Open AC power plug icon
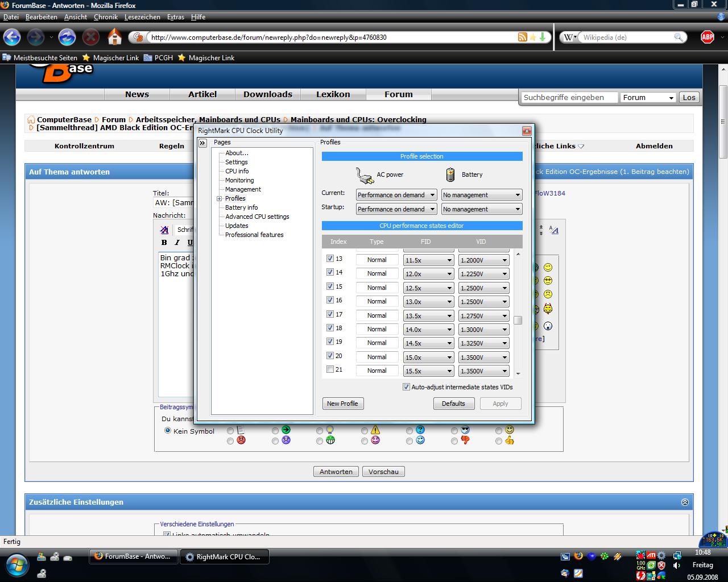 (x=364, y=174)
